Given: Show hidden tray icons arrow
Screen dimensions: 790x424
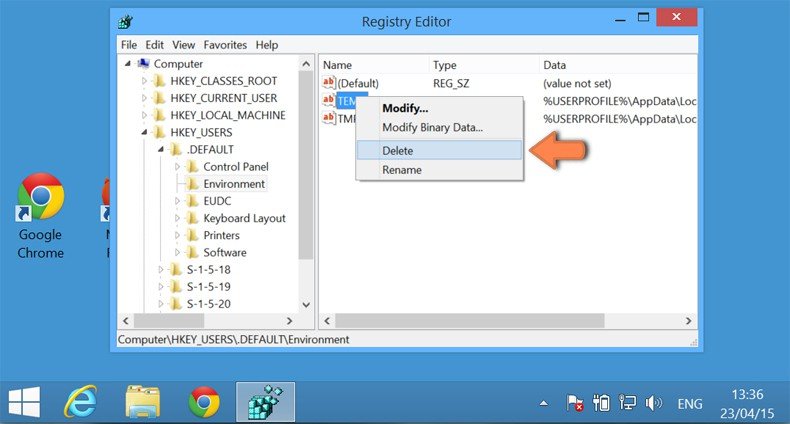Looking at the screenshot, I should (x=544, y=403).
